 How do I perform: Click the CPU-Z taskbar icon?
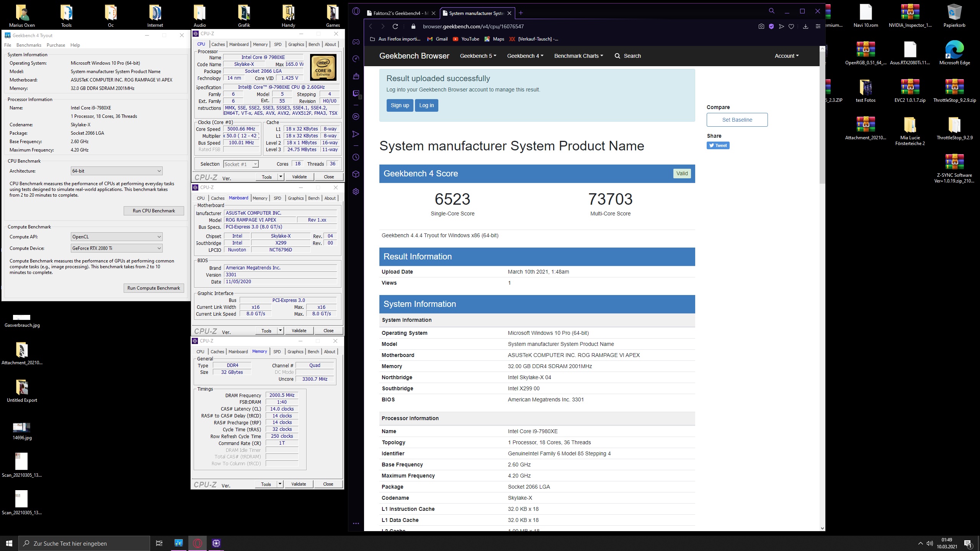(216, 543)
